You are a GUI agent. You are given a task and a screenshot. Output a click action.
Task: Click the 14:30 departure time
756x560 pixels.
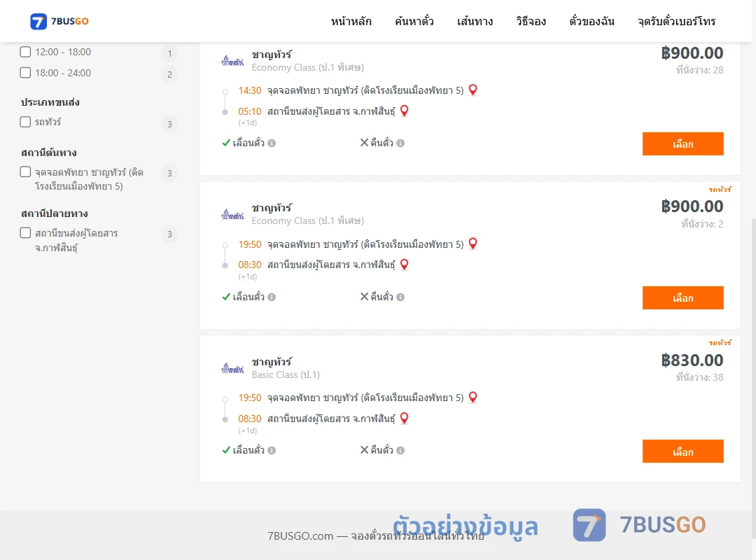[250, 90]
